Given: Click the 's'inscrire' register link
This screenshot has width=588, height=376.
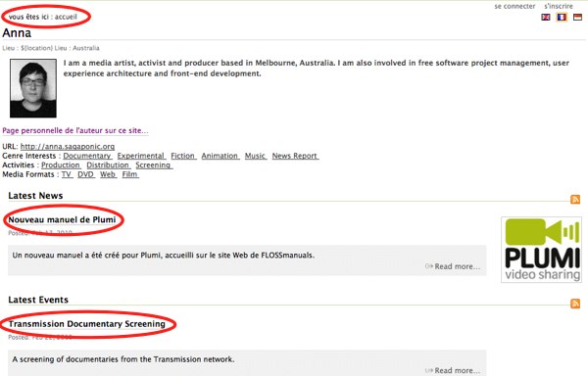Looking at the screenshot, I should click(x=559, y=6).
